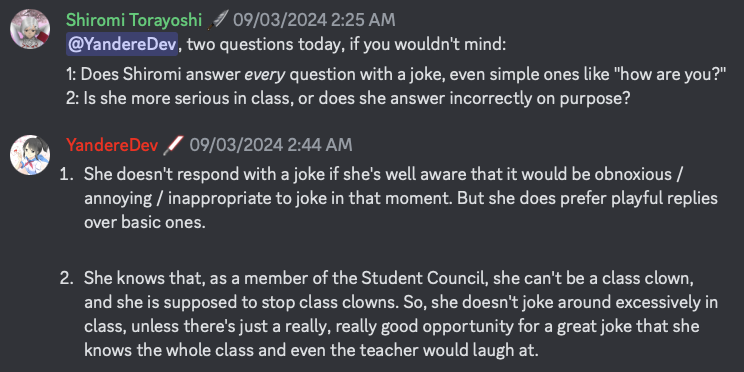Image resolution: width=744 pixels, height=372 pixels.
Task: Click the 09/03/2024 2:44 AM timestamp
Action: click(271, 145)
